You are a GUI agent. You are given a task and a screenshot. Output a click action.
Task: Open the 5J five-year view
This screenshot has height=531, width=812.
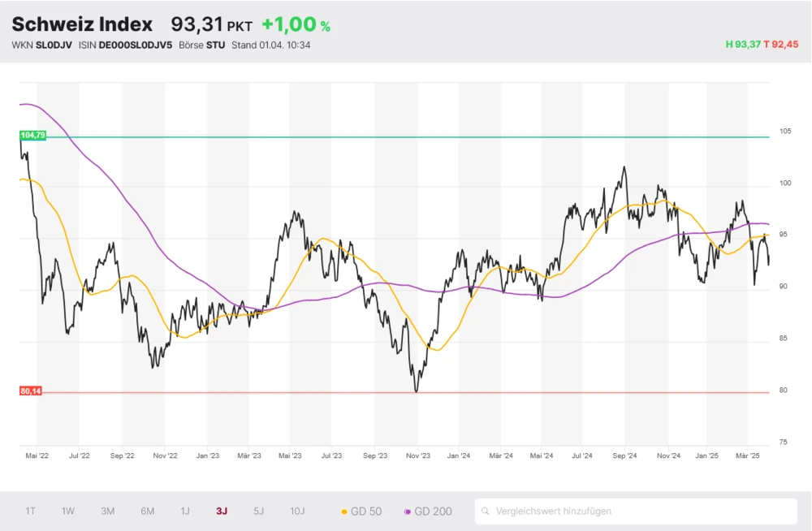258,511
